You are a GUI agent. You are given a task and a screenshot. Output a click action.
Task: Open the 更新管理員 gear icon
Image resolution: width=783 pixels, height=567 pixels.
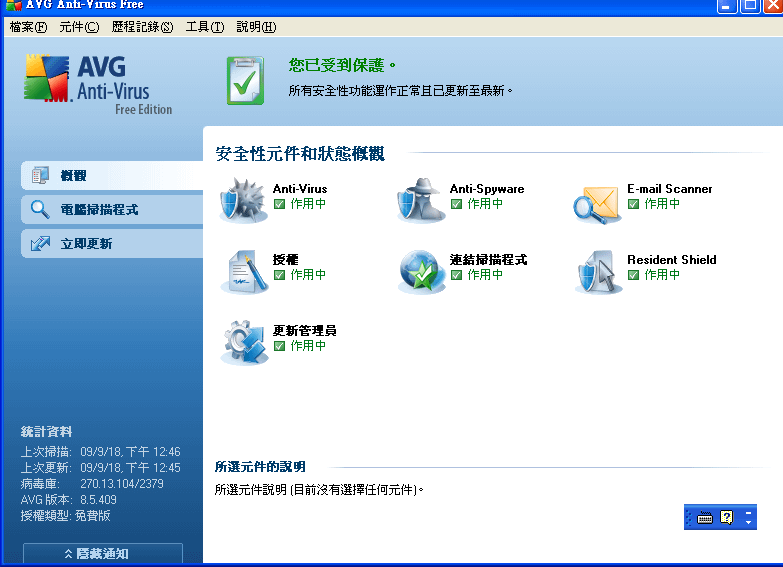coord(244,342)
